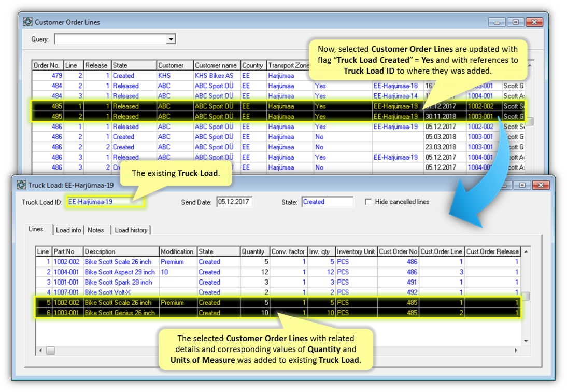Screen dimensions: 567x392
Task: Click the Send Date field
Action: click(234, 202)
